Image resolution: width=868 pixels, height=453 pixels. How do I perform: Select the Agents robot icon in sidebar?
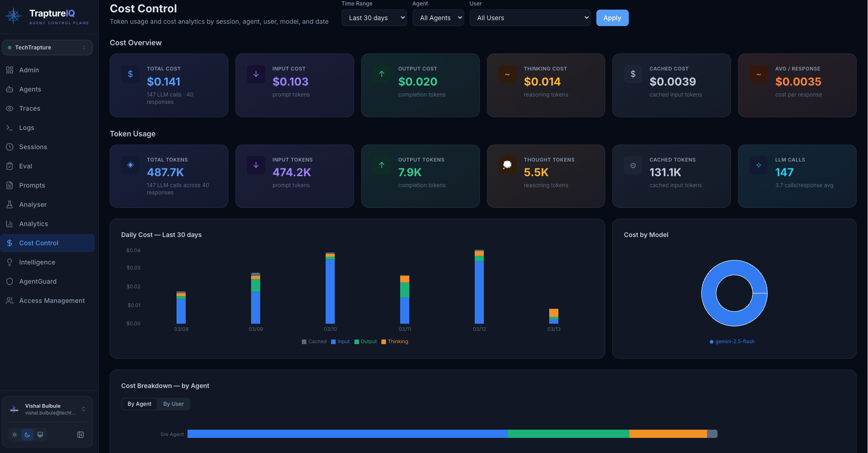10,89
